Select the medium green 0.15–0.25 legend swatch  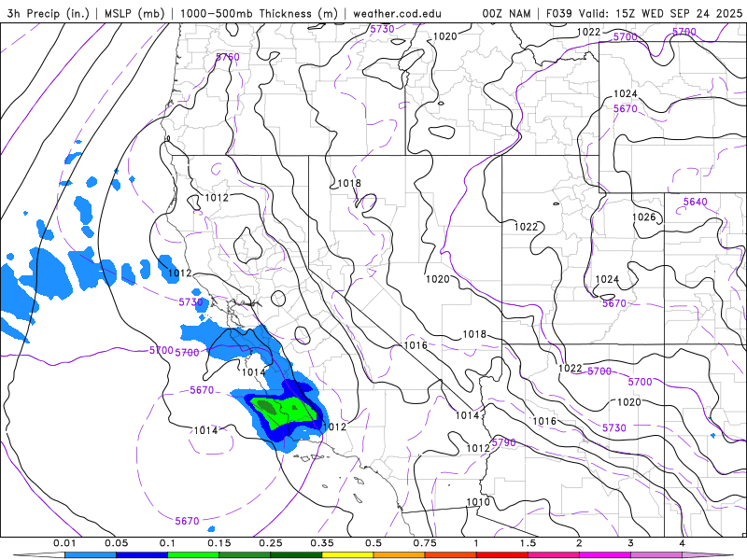coord(245,555)
